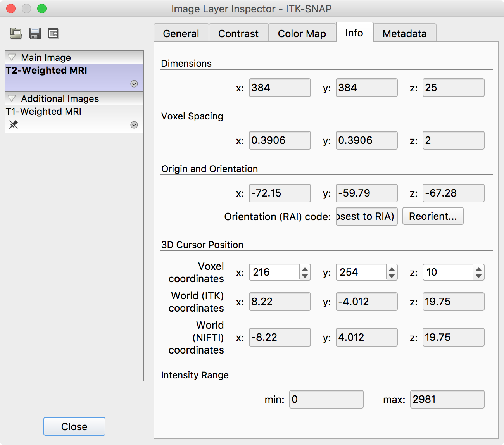The width and height of the screenshot is (504, 445).
Task: Click the open image folder icon
Action: pos(16,33)
